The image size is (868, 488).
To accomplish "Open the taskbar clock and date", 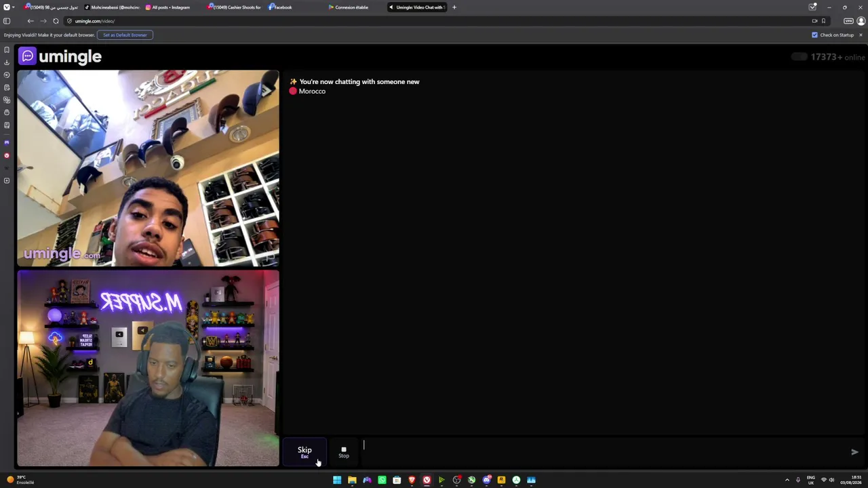I will [851, 480].
